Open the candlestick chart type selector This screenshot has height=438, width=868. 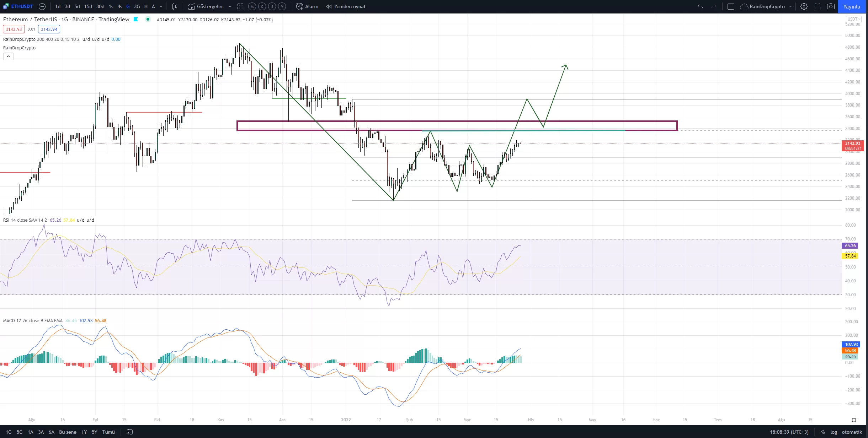click(x=175, y=6)
